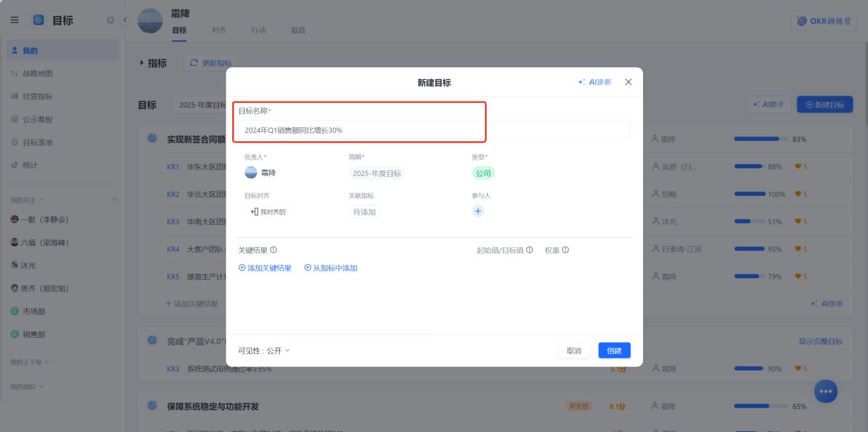Open settings via the sidebar gear icon
Screen dimensions: 868x432
pos(110,20)
